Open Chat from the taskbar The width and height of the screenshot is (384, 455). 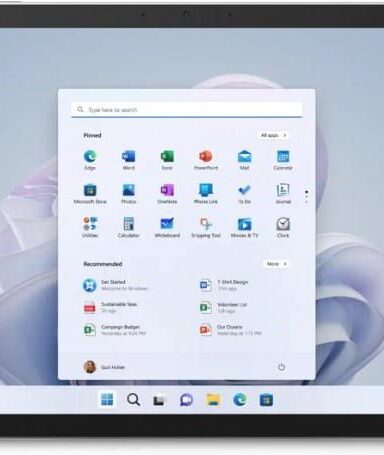click(x=186, y=399)
